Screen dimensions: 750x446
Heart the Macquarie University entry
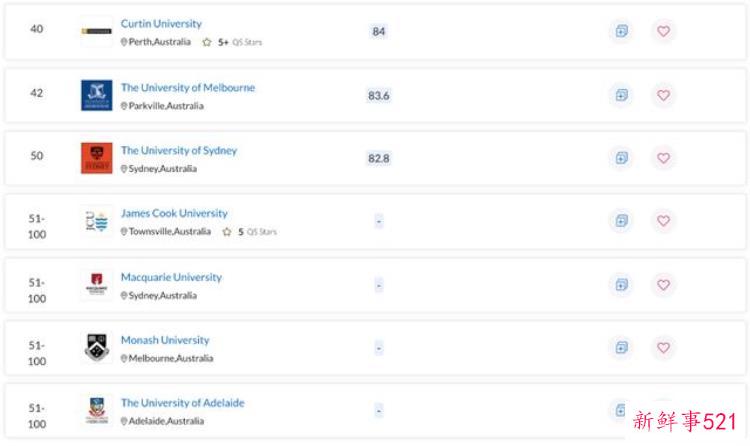click(x=663, y=285)
